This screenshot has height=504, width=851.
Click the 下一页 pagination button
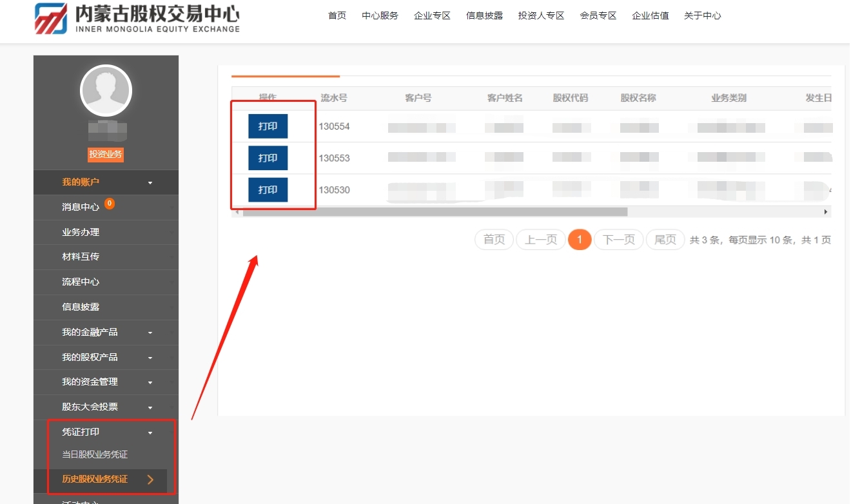tap(618, 240)
